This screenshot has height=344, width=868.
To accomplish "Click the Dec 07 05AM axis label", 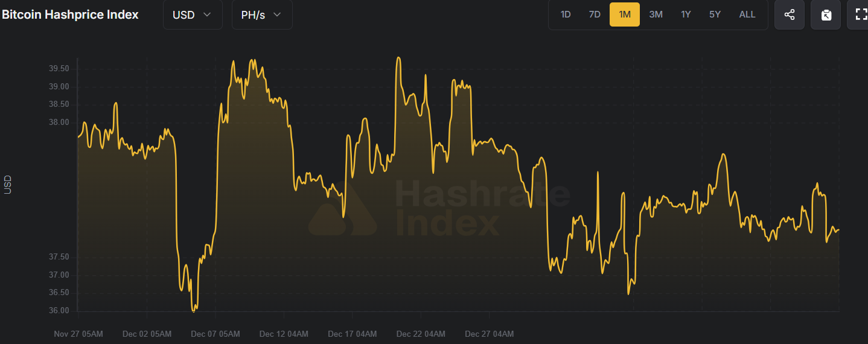I will tap(215, 334).
